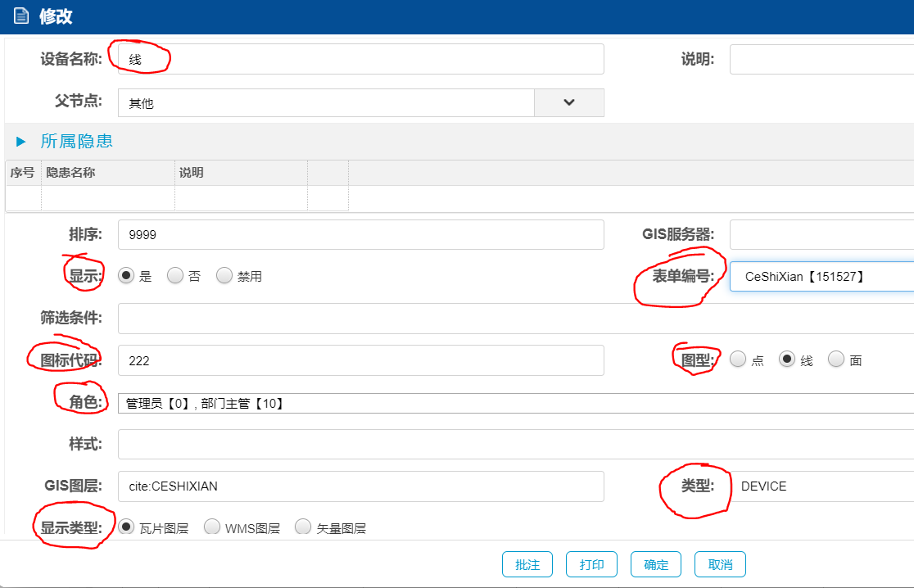Choose 禁用 radio for 显示

(224, 276)
